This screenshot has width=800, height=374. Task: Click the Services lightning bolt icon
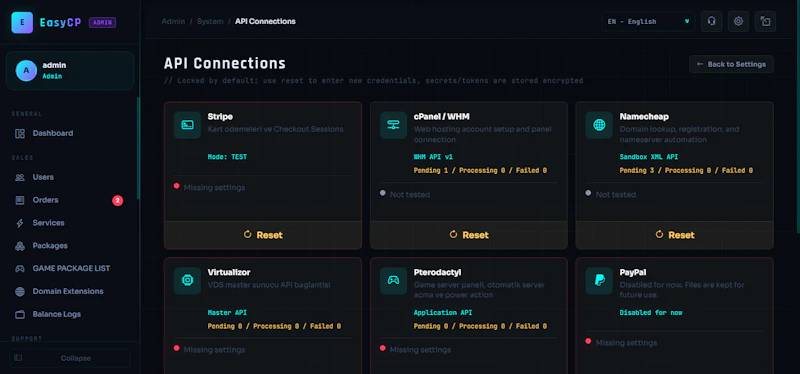[x=20, y=223]
